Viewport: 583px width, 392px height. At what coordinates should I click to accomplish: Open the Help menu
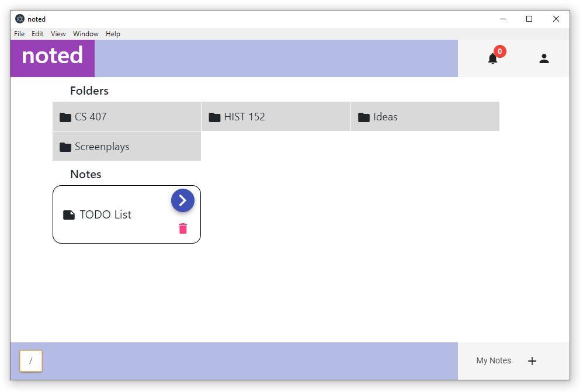(113, 34)
